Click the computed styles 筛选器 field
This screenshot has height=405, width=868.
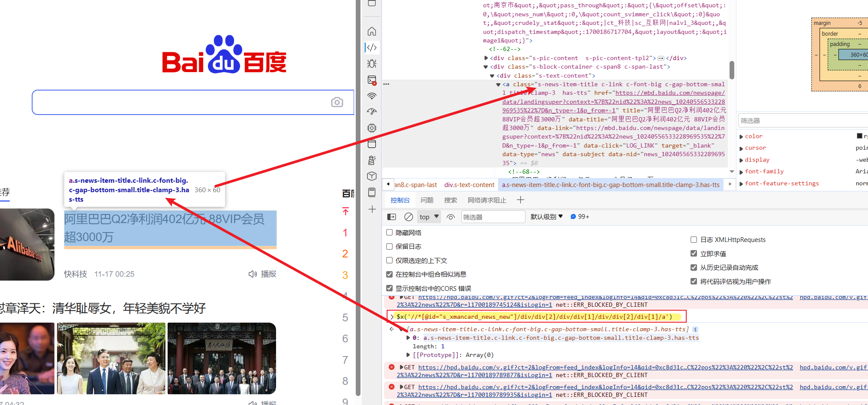803,121
